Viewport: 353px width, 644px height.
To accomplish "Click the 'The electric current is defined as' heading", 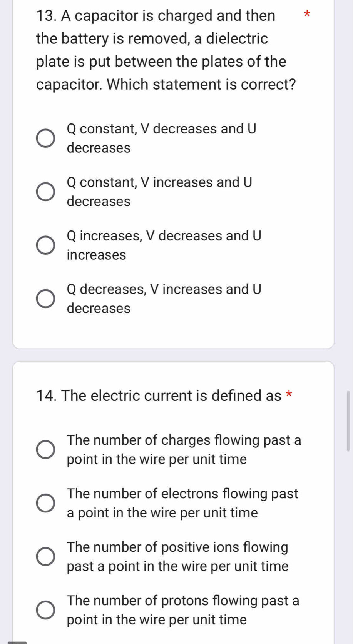I will tap(159, 395).
